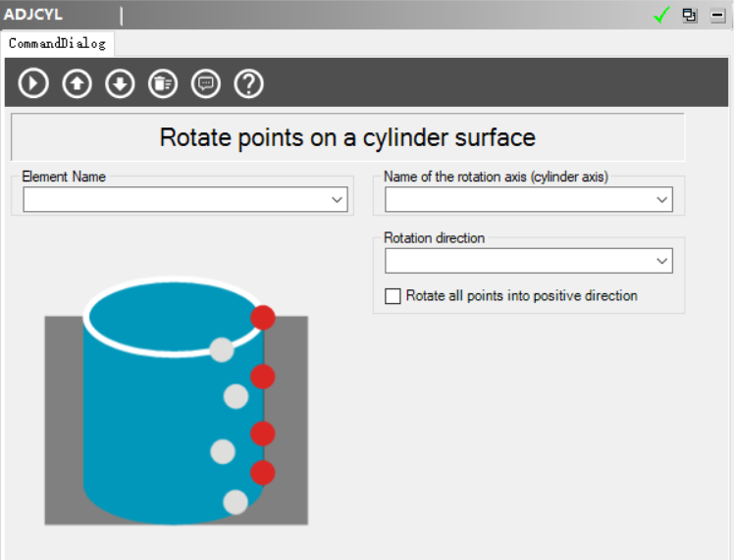Image resolution: width=734 pixels, height=560 pixels.
Task: Expand the Rotation direction dropdown
Action: click(662, 261)
